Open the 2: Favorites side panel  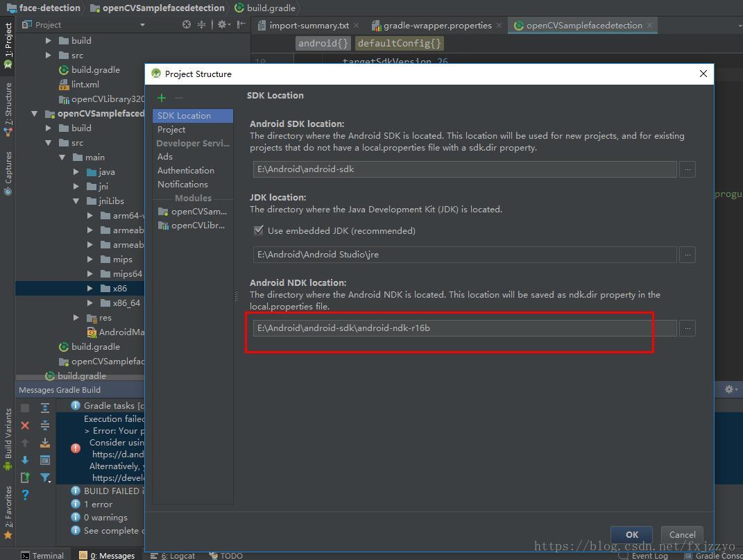(8, 512)
